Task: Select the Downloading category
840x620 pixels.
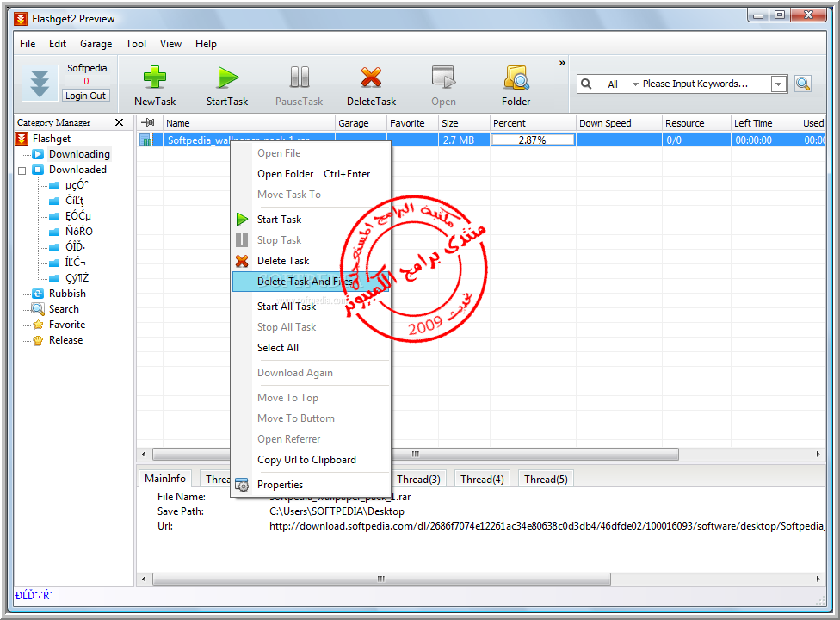Action: point(79,154)
